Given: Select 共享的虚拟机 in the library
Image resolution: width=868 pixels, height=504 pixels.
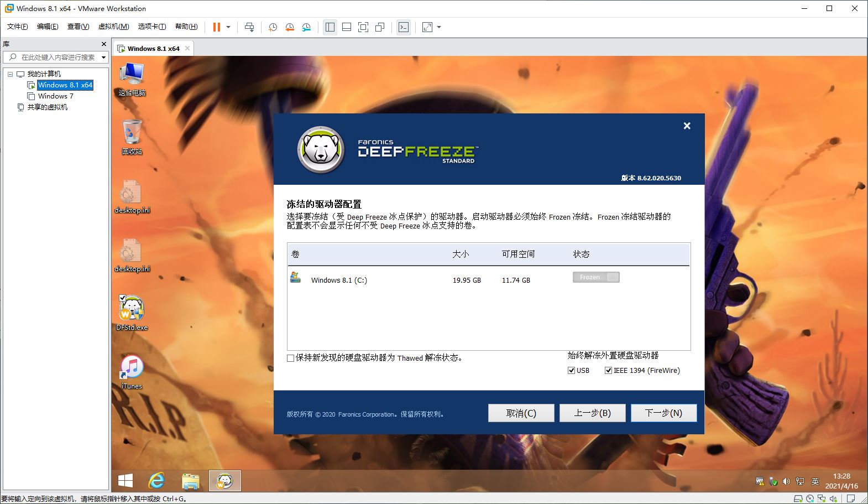Looking at the screenshot, I should tap(47, 107).
